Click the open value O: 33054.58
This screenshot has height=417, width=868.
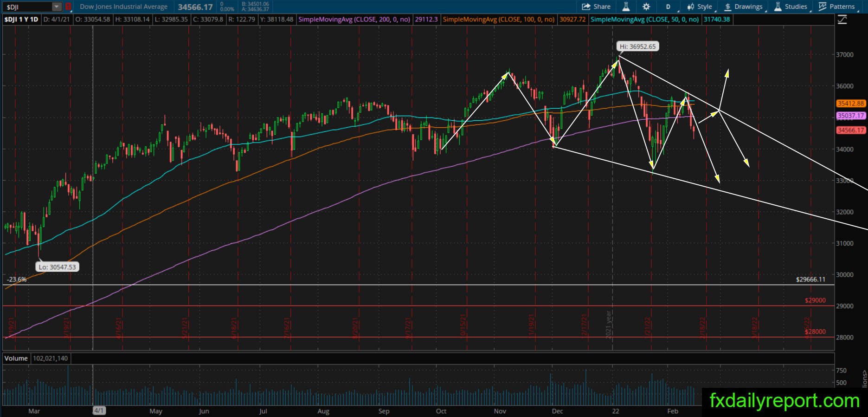93,20
